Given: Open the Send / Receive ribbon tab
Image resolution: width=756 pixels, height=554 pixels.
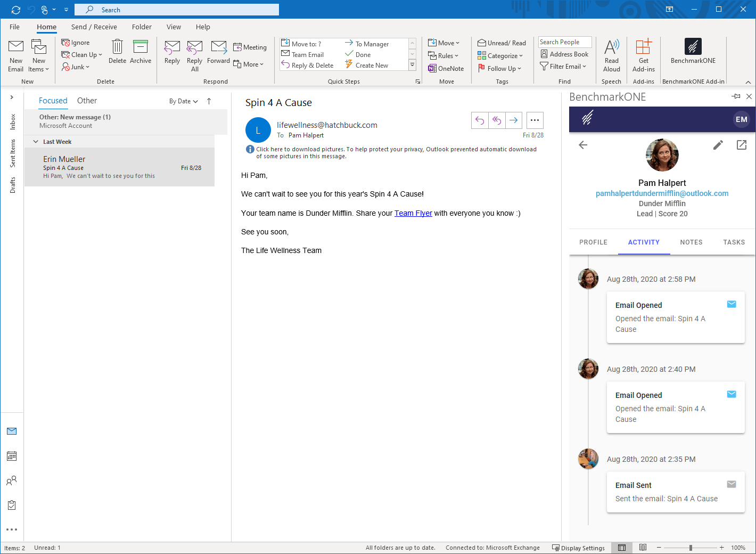Looking at the screenshot, I should [94, 27].
